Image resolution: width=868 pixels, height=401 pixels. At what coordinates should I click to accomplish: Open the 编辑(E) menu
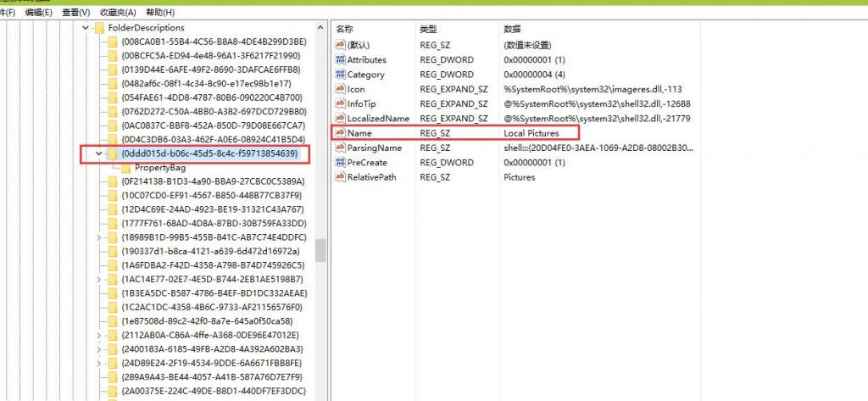point(38,13)
